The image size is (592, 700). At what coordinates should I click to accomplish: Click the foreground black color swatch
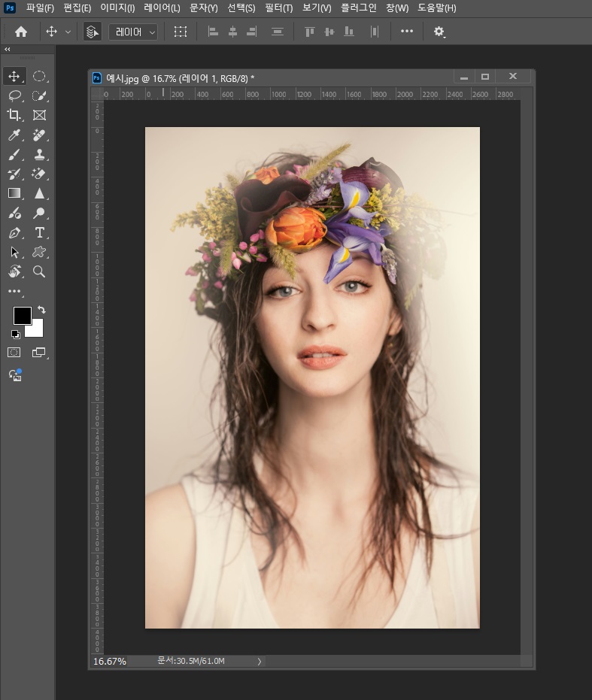pos(22,315)
